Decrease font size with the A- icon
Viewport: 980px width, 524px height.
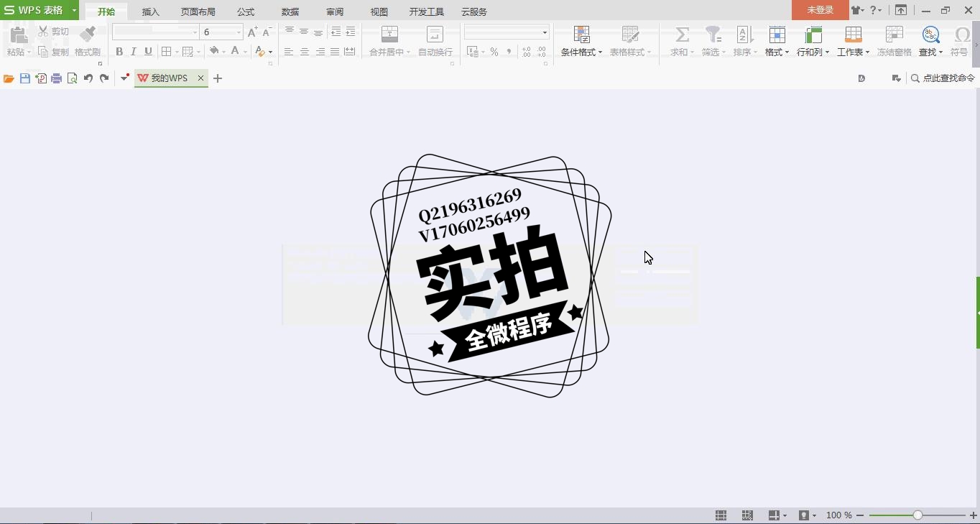[x=267, y=32]
